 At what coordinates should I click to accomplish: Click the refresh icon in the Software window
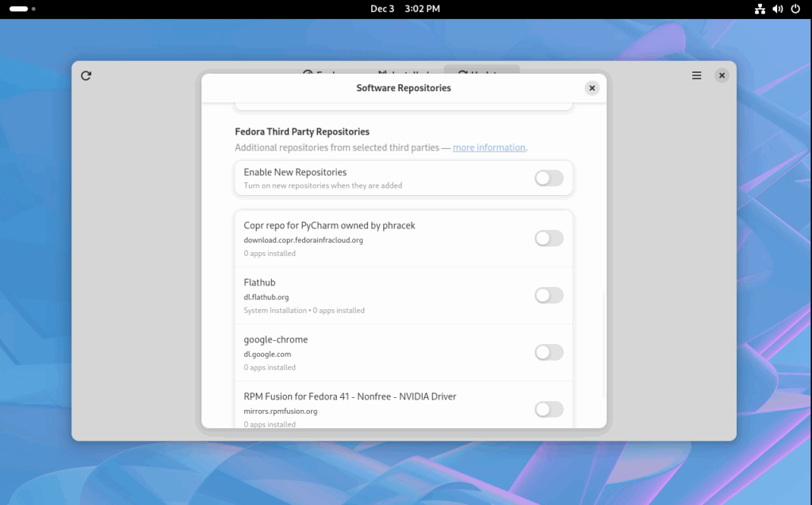click(86, 75)
